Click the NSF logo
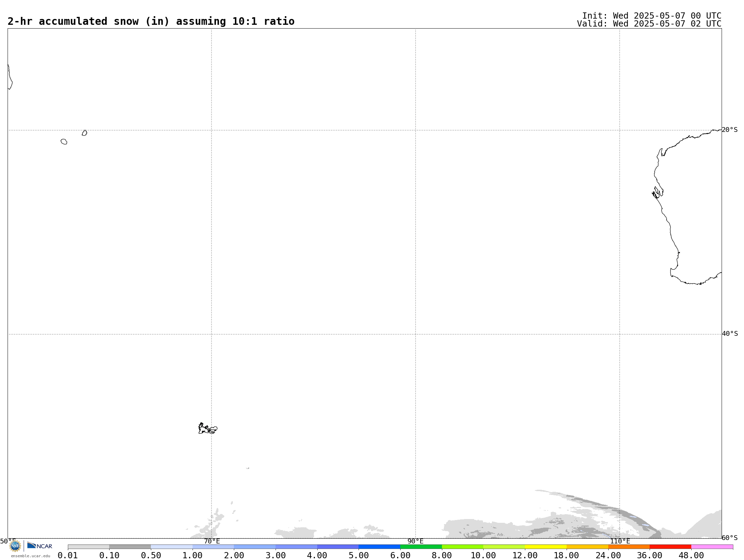The width and height of the screenshot is (744, 560). tap(15, 546)
